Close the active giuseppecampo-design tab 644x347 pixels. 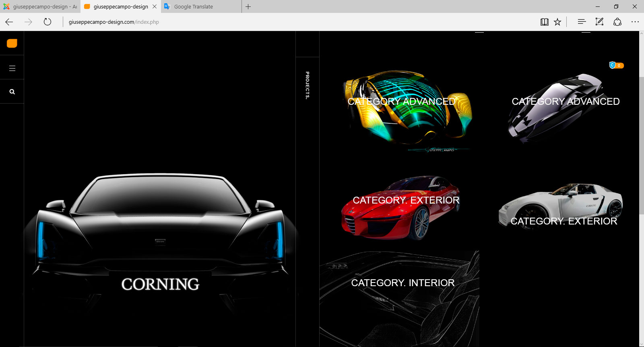[155, 6]
